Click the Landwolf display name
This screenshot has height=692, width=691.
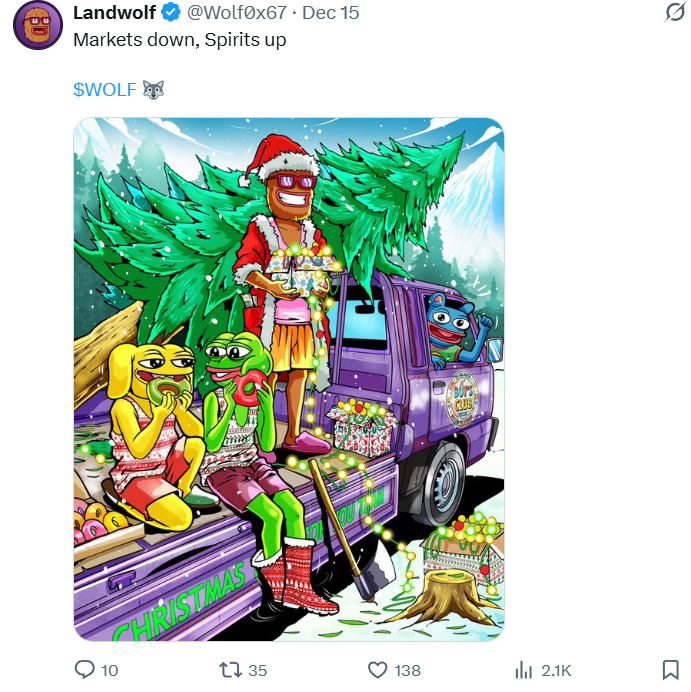[114, 13]
